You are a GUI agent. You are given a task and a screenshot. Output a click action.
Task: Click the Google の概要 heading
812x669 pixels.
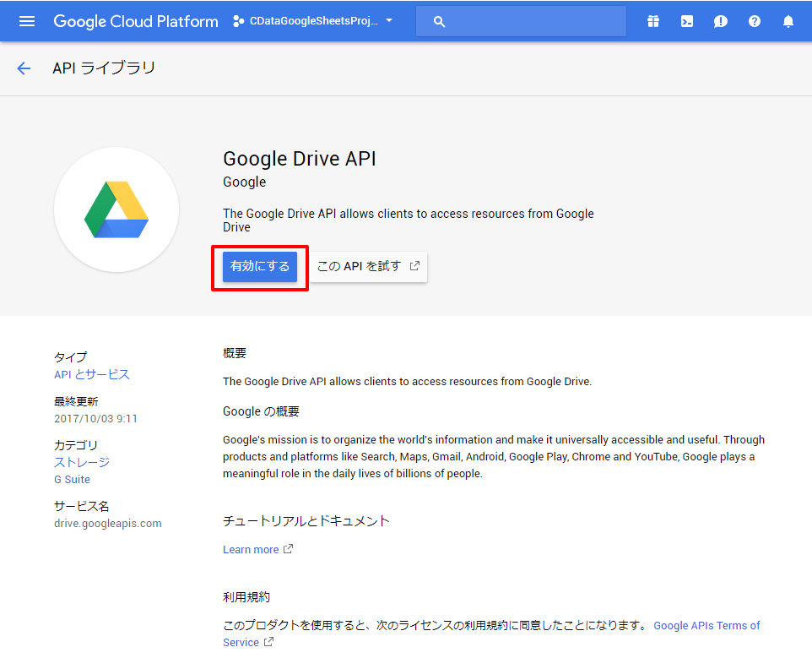261,411
